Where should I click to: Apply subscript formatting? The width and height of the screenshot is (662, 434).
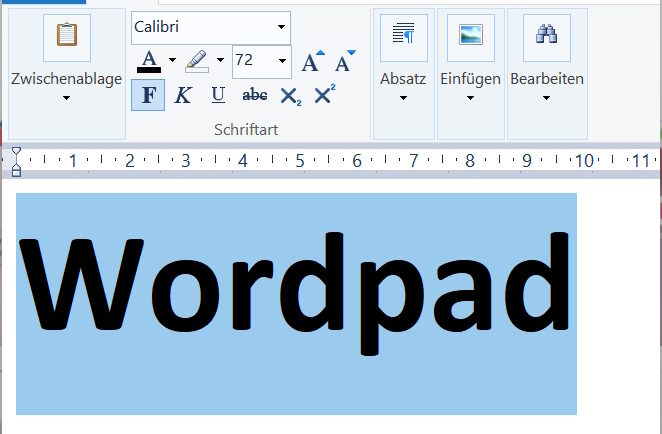[x=290, y=96]
